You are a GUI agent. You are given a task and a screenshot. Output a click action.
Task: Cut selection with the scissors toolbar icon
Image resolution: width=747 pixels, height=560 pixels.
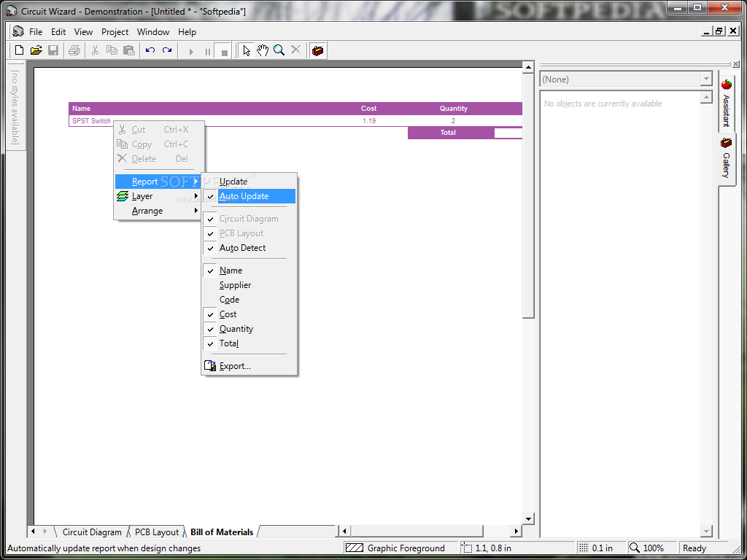(95, 50)
